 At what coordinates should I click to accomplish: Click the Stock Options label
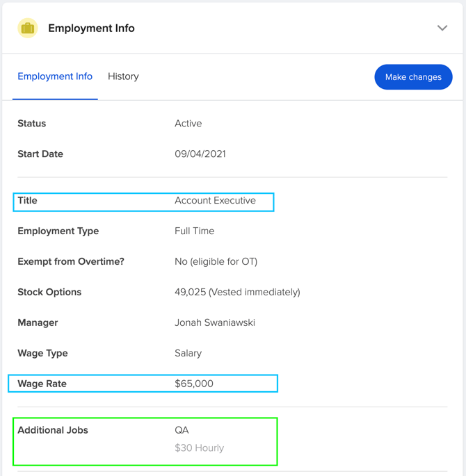pos(49,292)
